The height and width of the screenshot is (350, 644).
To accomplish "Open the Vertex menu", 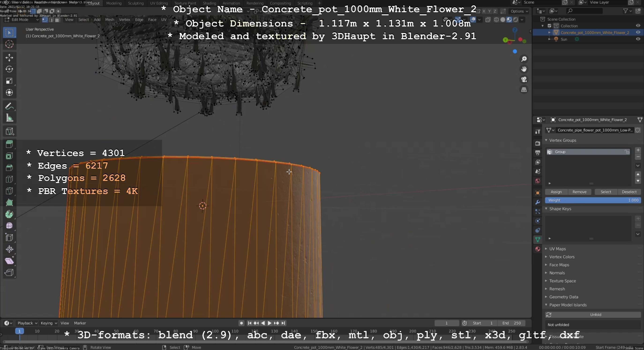I will click(124, 19).
